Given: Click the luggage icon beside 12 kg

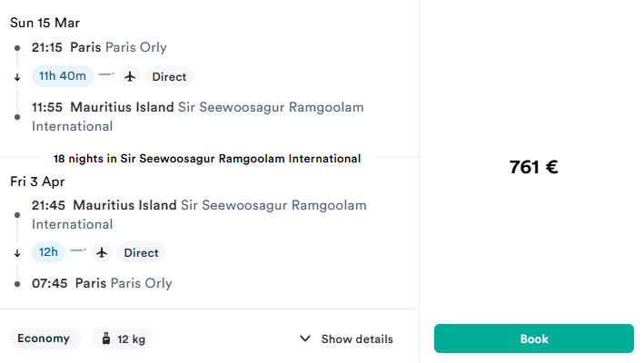Looking at the screenshot, I should pos(106,339).
